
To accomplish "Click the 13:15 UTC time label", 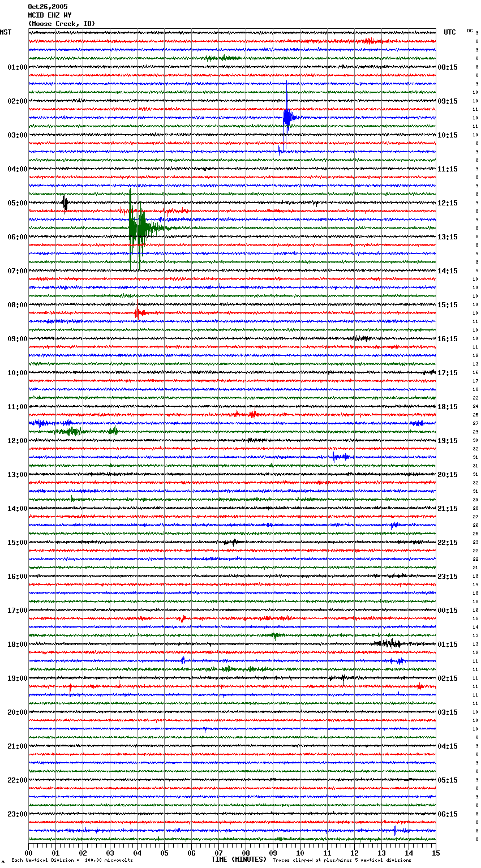I will pyautogui.click(x=448, y=237).
